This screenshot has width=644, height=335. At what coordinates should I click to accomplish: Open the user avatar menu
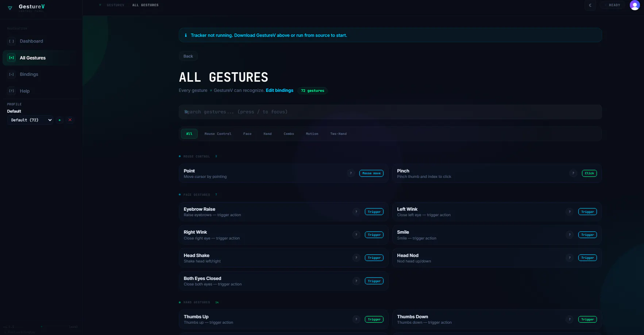click(635, 5)
